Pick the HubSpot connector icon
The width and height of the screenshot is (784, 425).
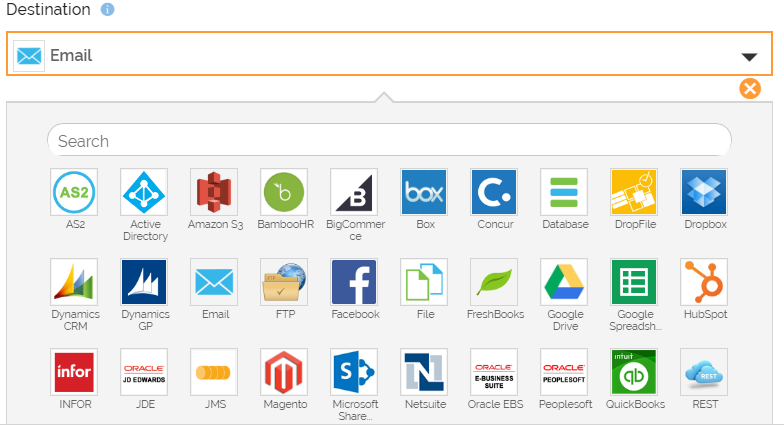(705, 282)
